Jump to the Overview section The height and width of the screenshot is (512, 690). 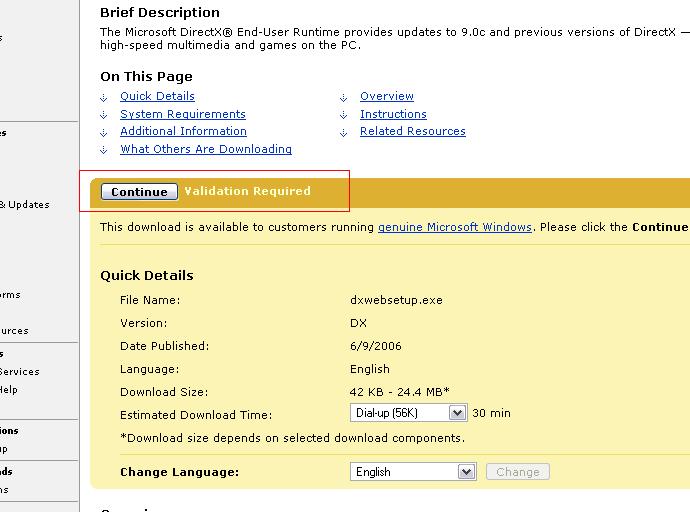pos(387,96)
